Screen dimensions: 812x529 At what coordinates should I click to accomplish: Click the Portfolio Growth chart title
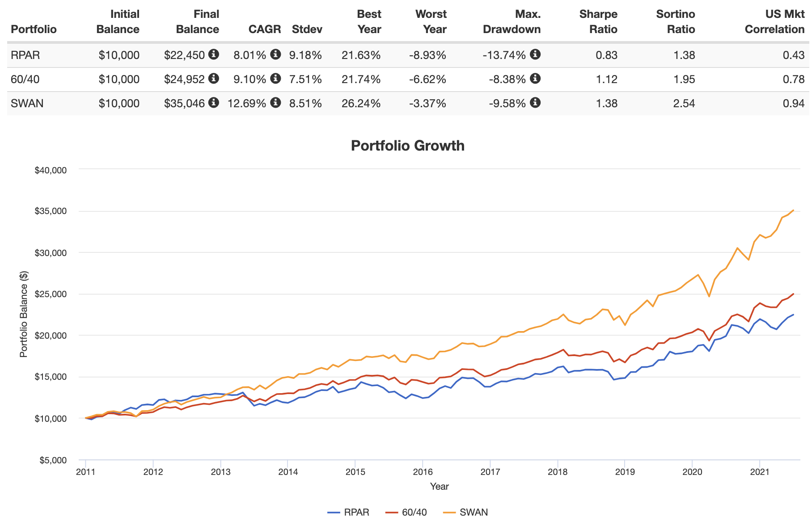tap(408, 145)
